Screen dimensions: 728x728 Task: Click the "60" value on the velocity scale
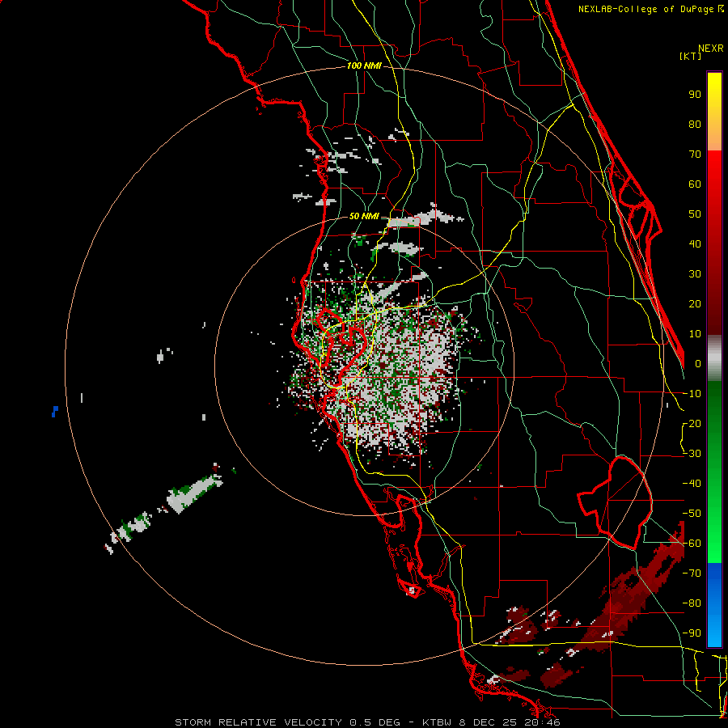click(695, 184)
